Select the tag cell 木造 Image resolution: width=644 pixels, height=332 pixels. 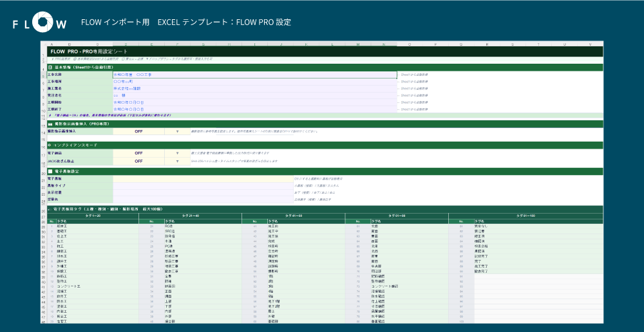pyautogui.click(x=202, y=241)
